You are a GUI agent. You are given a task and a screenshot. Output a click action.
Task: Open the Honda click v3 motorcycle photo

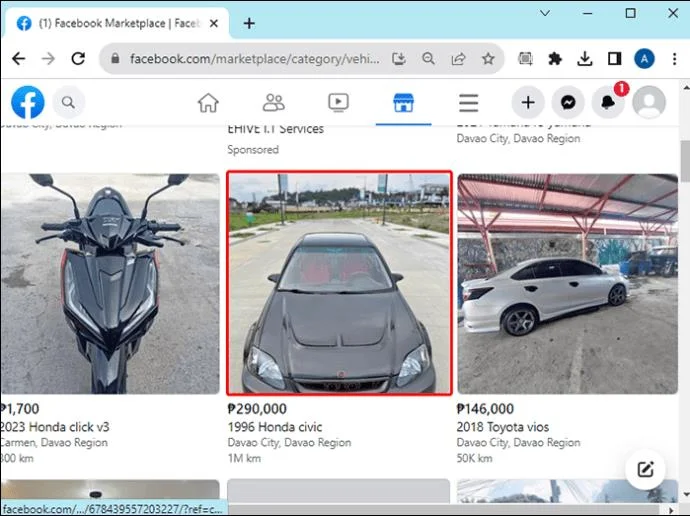(x=110, y=283)
